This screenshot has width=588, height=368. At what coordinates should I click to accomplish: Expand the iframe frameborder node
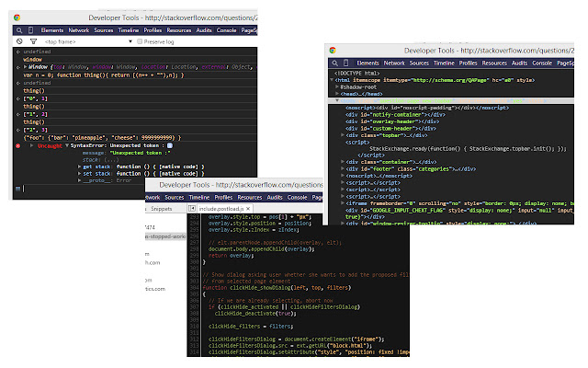(343, 203)
